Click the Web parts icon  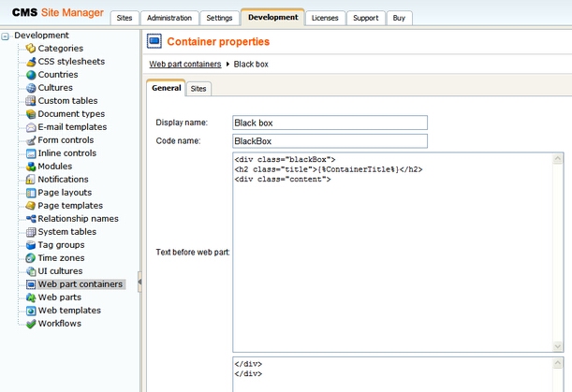tap(31, 298)
